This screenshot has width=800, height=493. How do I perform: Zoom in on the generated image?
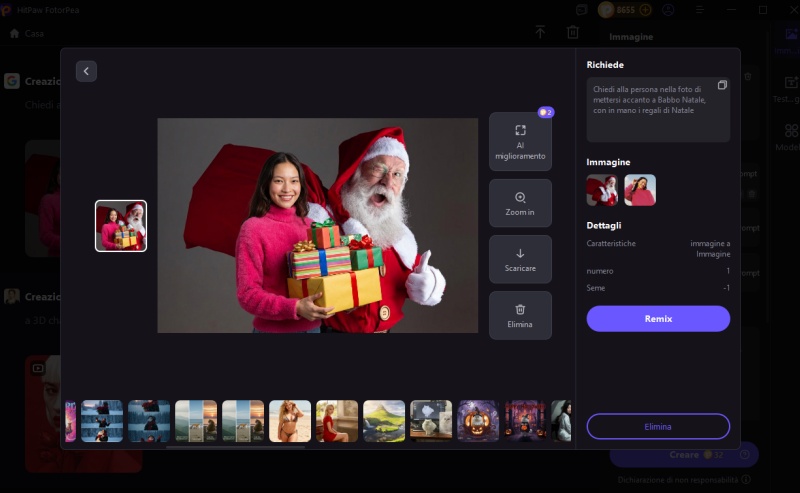(x=520, y=203)
